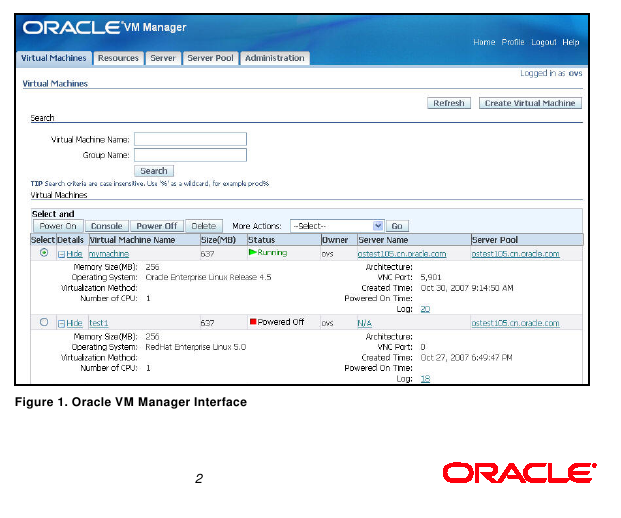
Task: Click the Search button
Action: click(x=154, y=171)
